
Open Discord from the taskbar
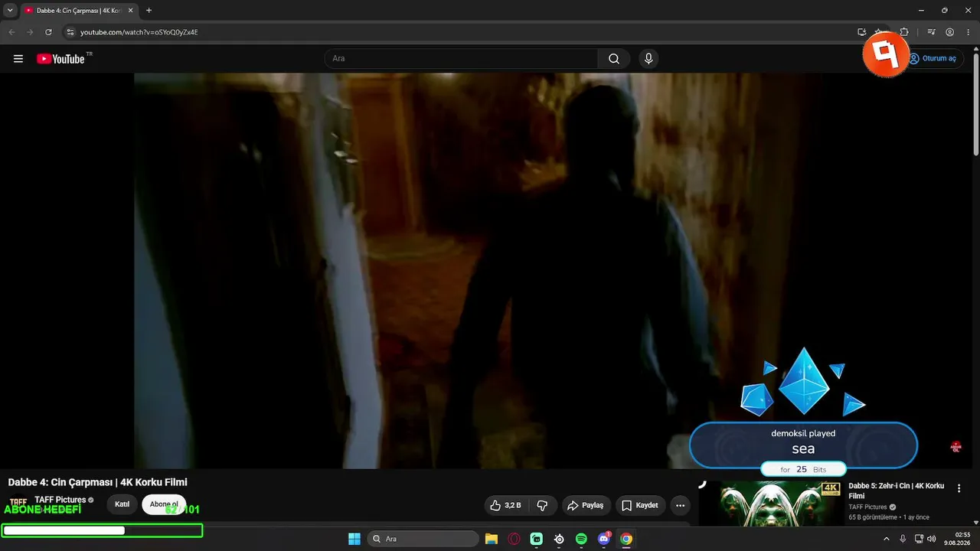[x=604, y=539]
